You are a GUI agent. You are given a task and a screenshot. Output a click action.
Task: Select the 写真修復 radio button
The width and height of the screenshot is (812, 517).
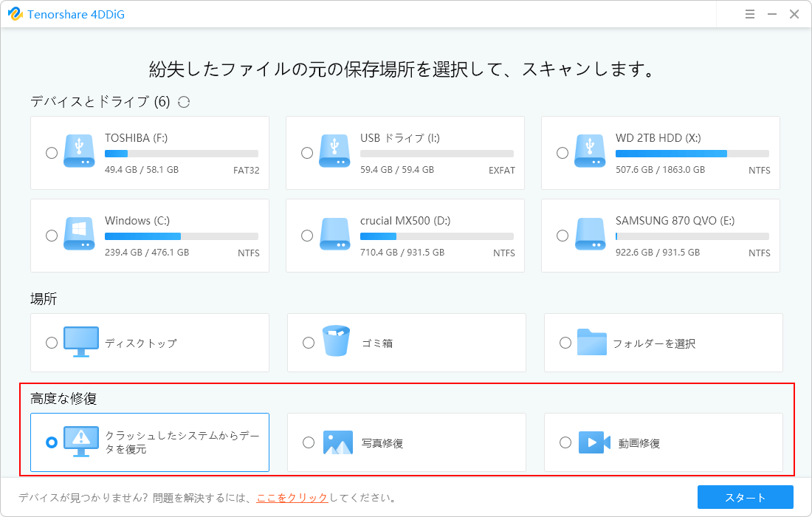point(309,442)
